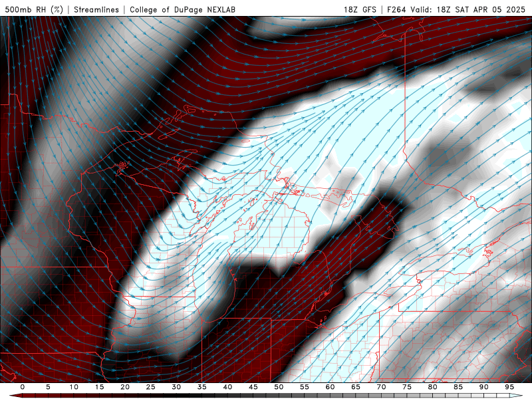This screenshot has height=399, width=532.
Task: Select the "15" label on the color scale
Action: point(99,387)
